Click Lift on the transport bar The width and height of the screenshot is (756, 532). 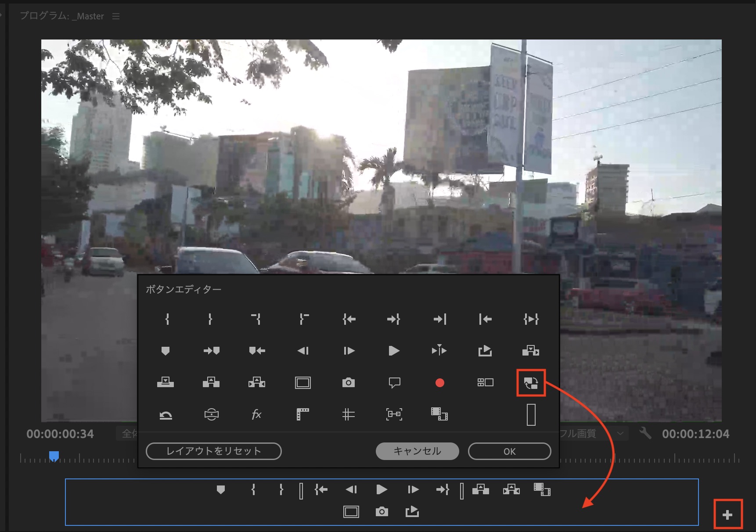tap(481, 489)
